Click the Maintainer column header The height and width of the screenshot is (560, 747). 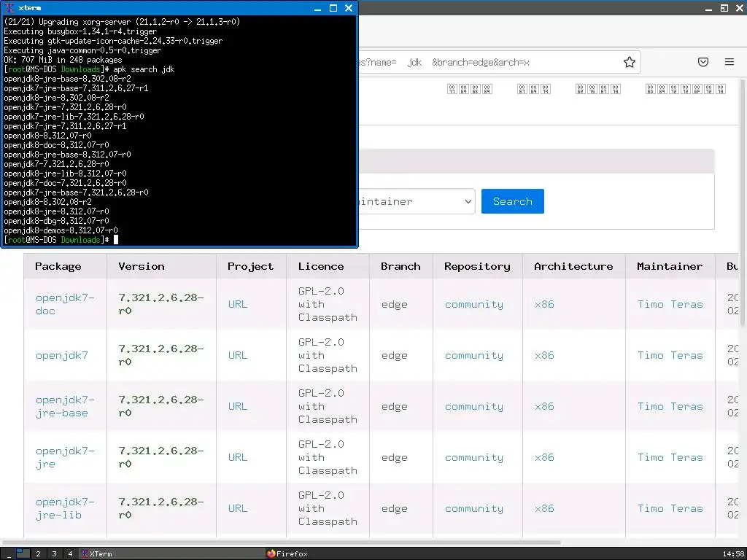click(670, 266)
